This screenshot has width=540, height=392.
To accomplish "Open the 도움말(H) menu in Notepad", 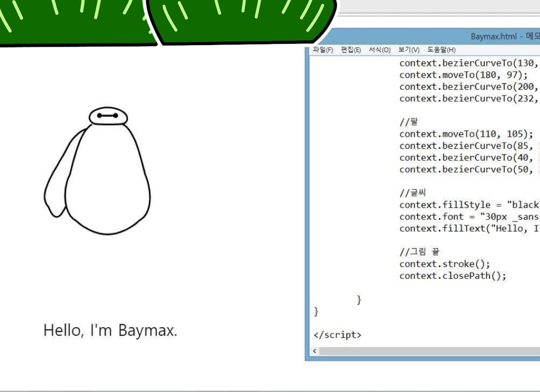I will click(441, 50).
